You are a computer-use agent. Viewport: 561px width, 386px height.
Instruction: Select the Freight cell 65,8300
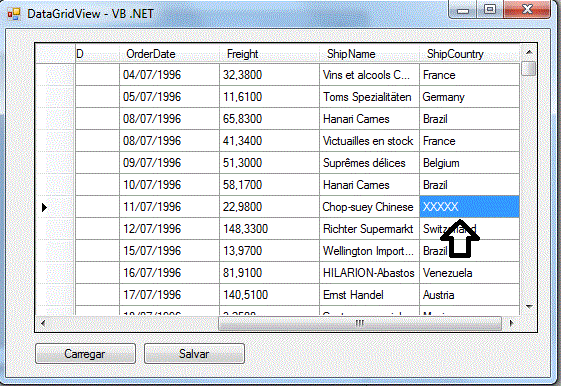pyautogui.click(x=269, y=119)
